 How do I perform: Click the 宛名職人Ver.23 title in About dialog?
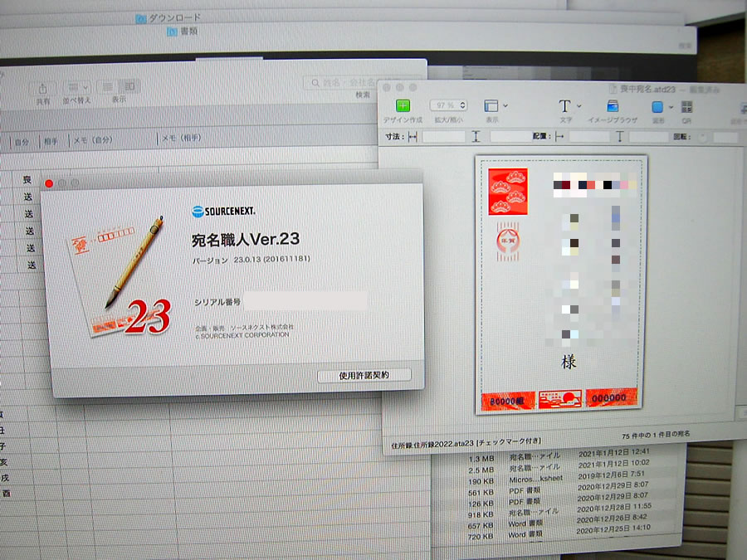point(246,239)
